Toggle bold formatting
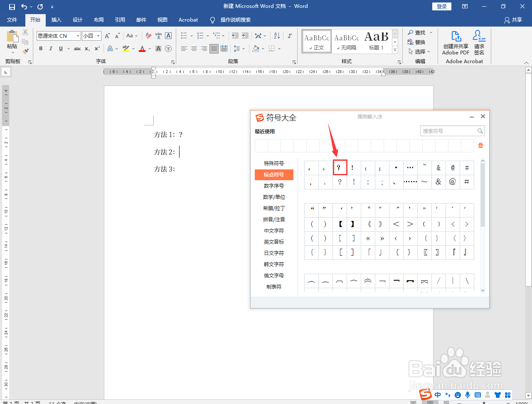The height and width of the screenshot is (404, 532). [40, 49]
